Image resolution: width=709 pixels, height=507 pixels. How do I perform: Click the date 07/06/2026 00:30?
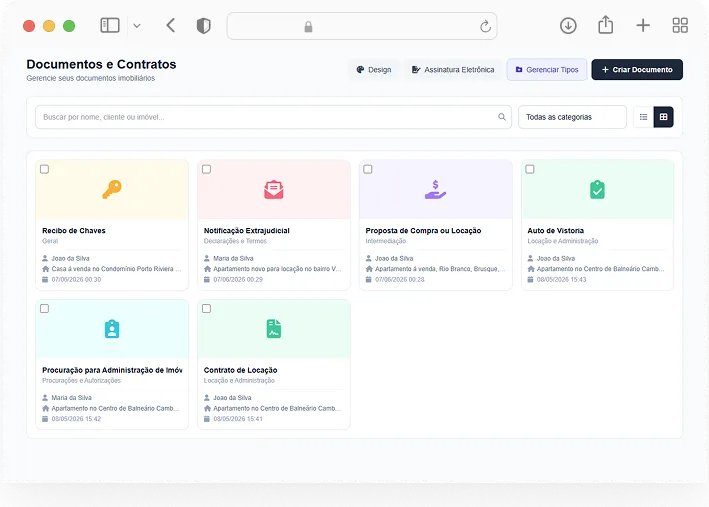[76, 280]
